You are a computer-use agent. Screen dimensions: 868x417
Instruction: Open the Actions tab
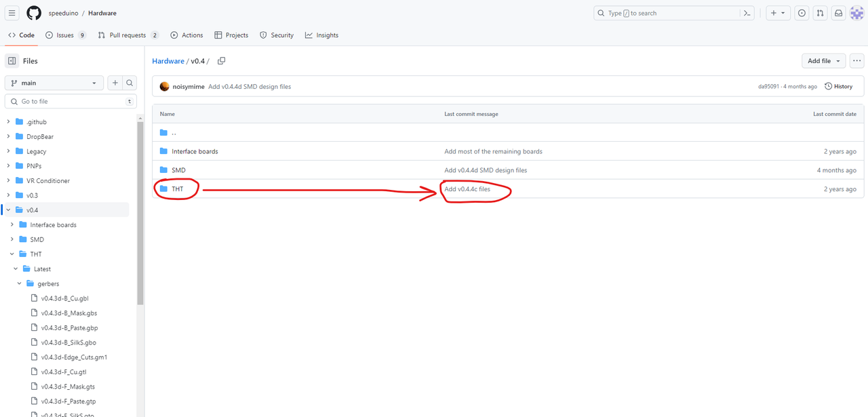coord(186,35)
